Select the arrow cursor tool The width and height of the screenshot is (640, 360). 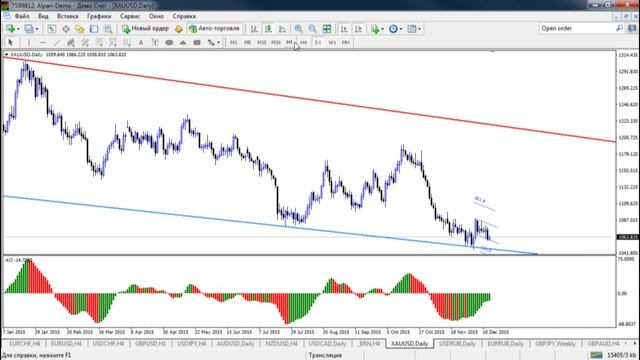11,42
